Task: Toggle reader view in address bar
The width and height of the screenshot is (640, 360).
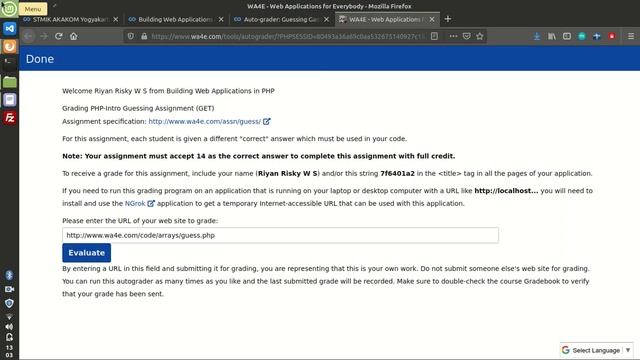Action: pos(434,36)
